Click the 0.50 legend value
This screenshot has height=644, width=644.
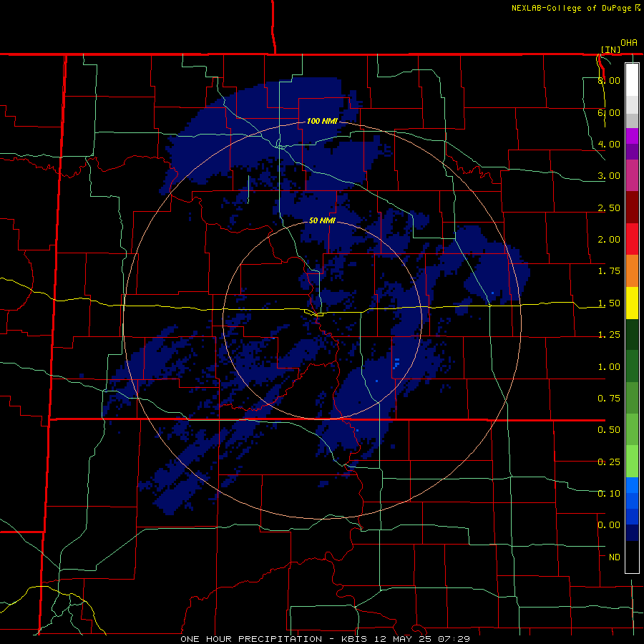click(x=609, y=430)
